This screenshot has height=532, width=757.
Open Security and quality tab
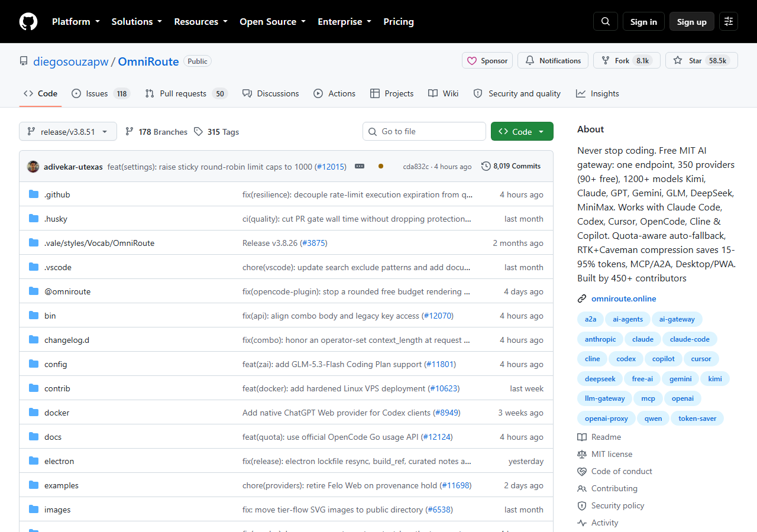(x=517, y=93)
